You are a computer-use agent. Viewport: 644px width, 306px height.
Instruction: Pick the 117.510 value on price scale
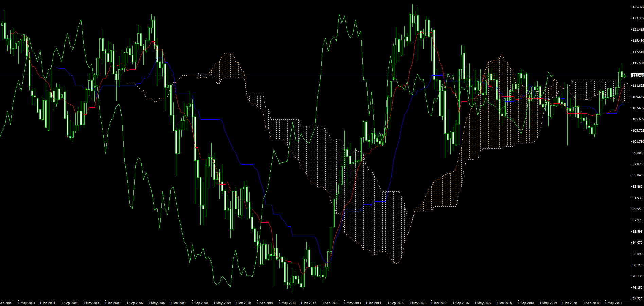pos(638,52)
